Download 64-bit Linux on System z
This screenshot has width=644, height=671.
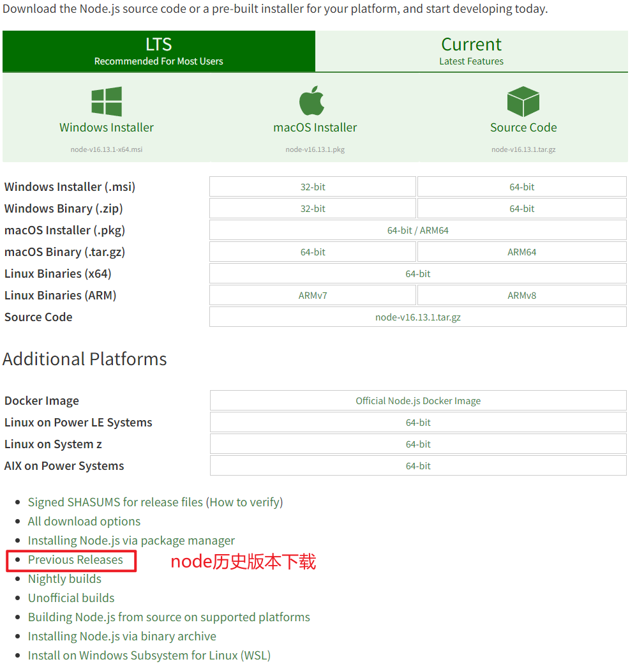pos(418,444)
